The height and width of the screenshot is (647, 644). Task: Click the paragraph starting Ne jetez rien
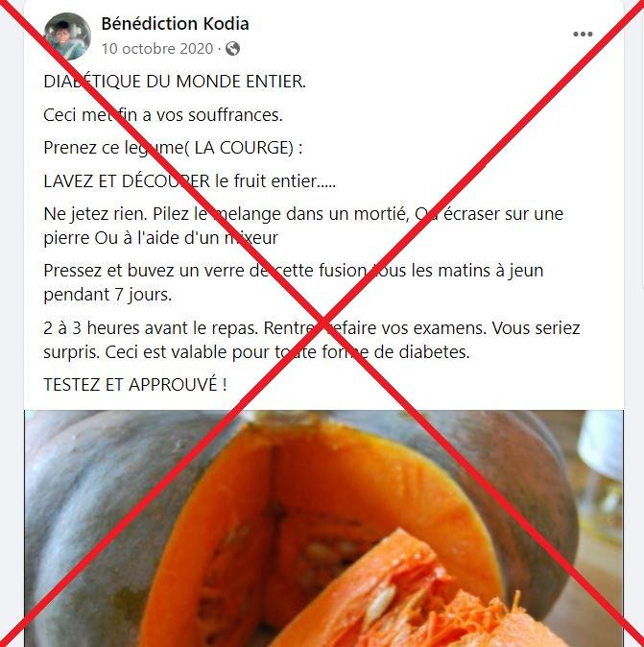[x=303, y=226]
